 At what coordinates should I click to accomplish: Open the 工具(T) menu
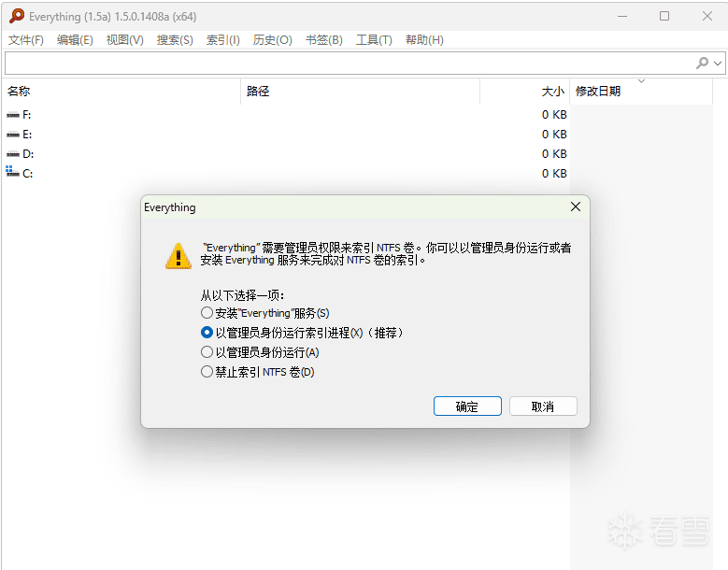(374, 40)
